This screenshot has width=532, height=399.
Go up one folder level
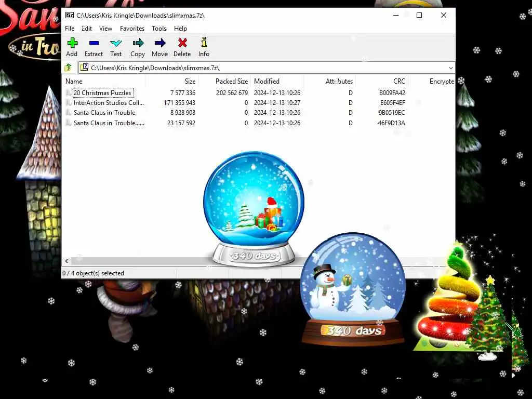68,68
